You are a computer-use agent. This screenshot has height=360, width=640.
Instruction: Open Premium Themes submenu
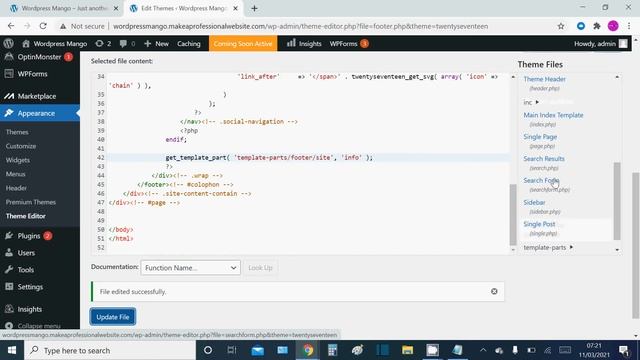31,202
